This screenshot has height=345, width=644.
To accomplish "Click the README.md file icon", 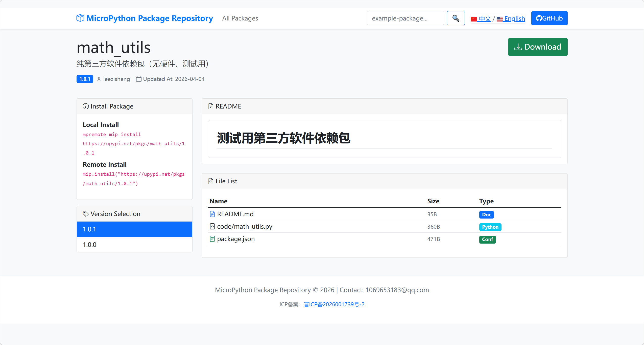I will tap(212, 214).
